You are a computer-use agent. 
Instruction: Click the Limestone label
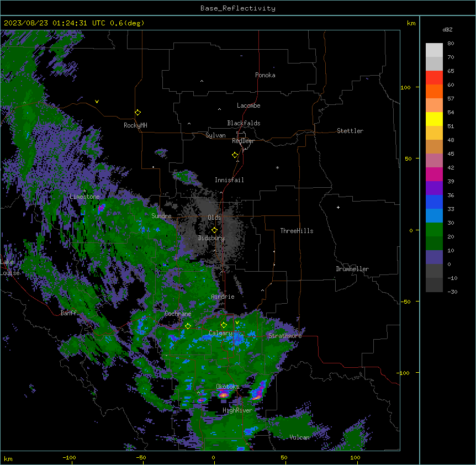click(84, 197)
